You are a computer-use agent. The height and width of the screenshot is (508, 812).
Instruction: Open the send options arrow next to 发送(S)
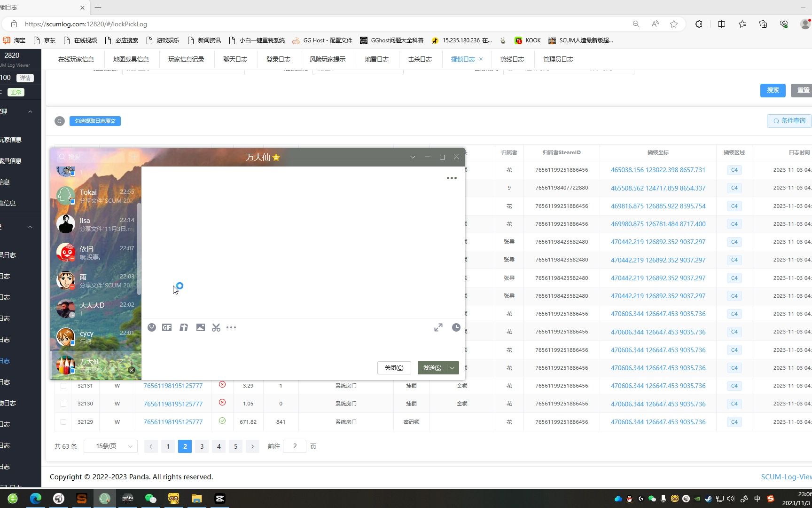pyautogui.click(x=452, y=367)
